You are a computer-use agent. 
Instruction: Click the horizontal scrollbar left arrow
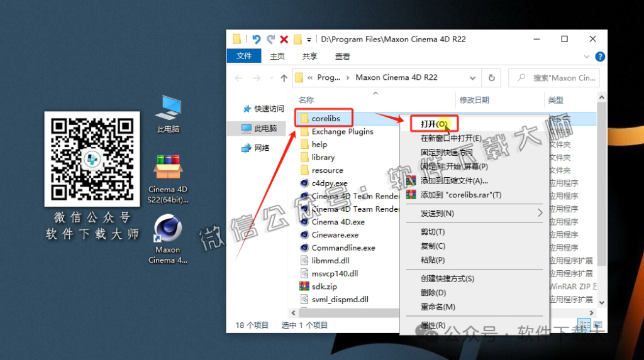click(x=293, y=314)
